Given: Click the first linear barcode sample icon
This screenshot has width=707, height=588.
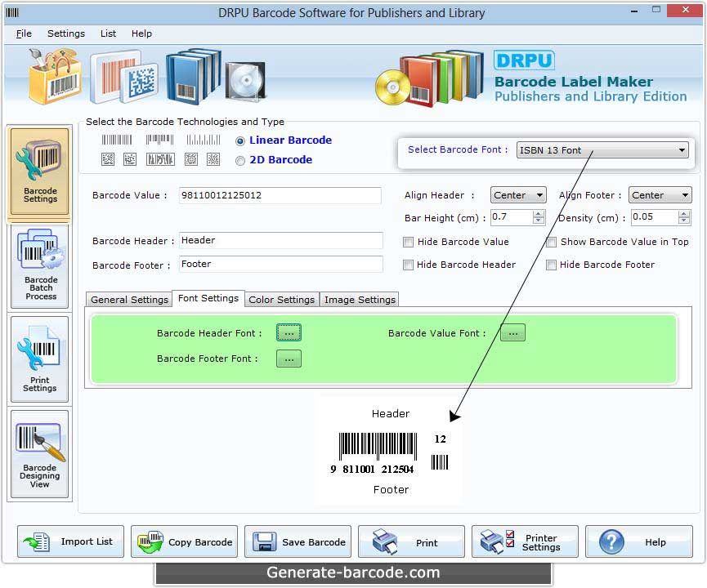Looking at the screenshot, I should [117, 140].
